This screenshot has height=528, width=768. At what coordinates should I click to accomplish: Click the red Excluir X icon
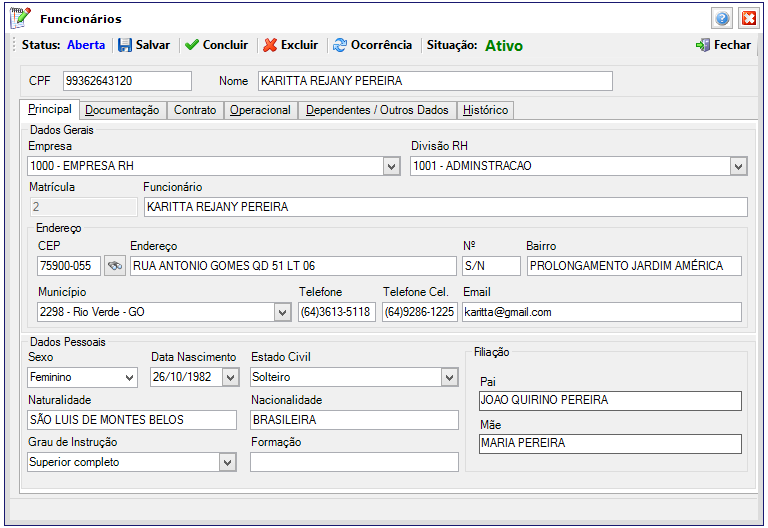pyautogui.click(x=270, y=45)
